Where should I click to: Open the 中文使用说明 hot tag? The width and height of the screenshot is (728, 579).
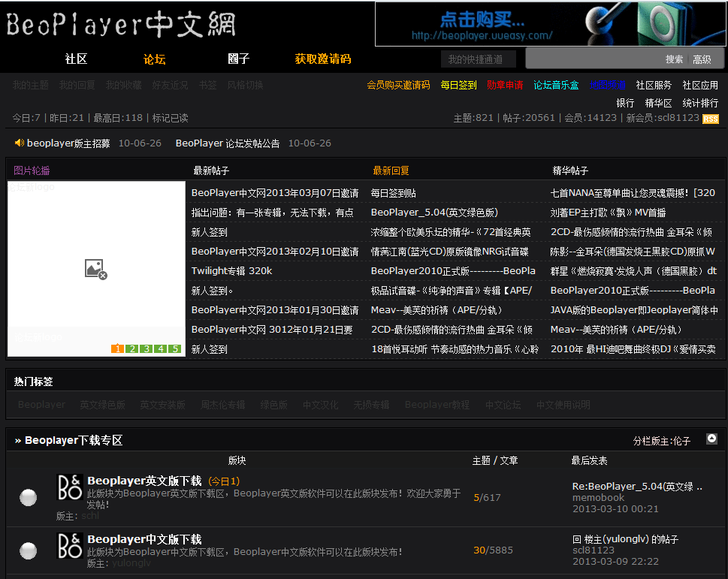[x=563, y=405]
